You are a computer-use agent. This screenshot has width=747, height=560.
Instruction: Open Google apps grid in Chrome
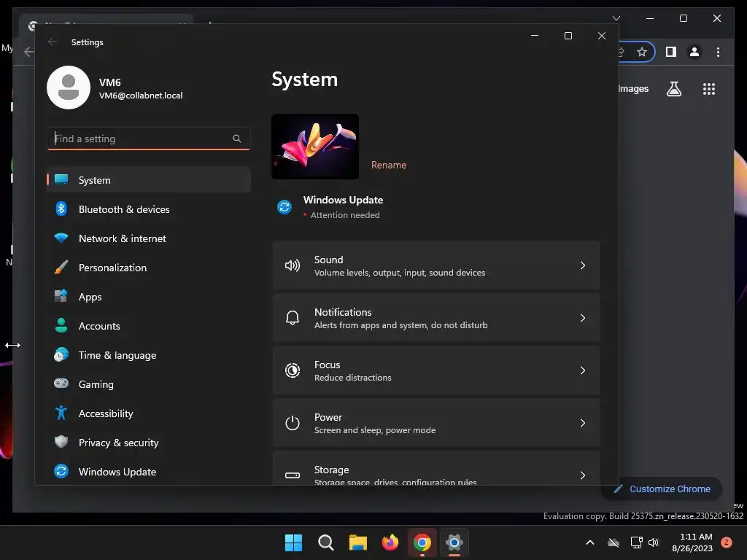(x=709, y=89)
